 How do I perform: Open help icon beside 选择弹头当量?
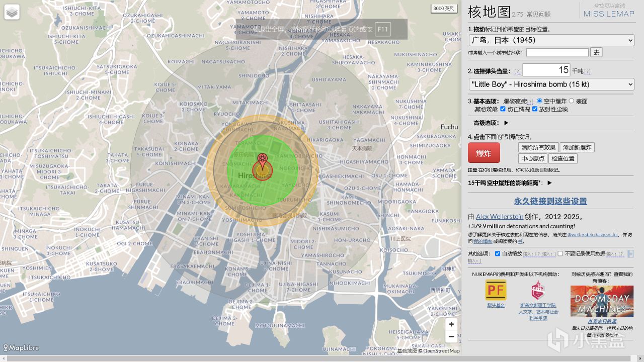tap(517, 72)
